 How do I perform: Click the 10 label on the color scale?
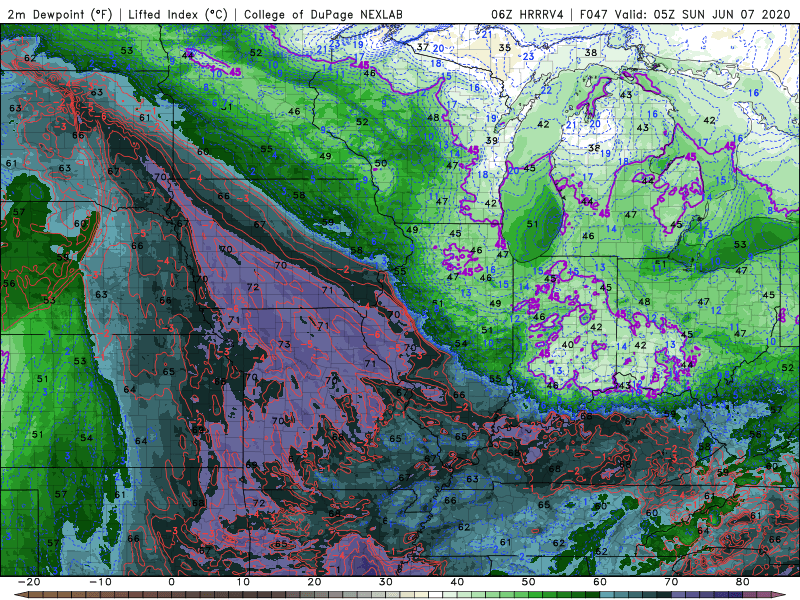[243, 582]
